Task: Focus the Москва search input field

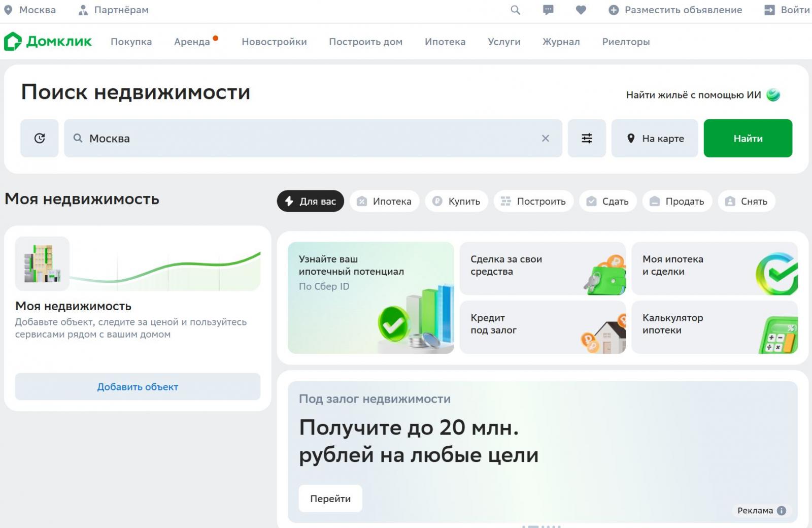Action: [313, 138]
